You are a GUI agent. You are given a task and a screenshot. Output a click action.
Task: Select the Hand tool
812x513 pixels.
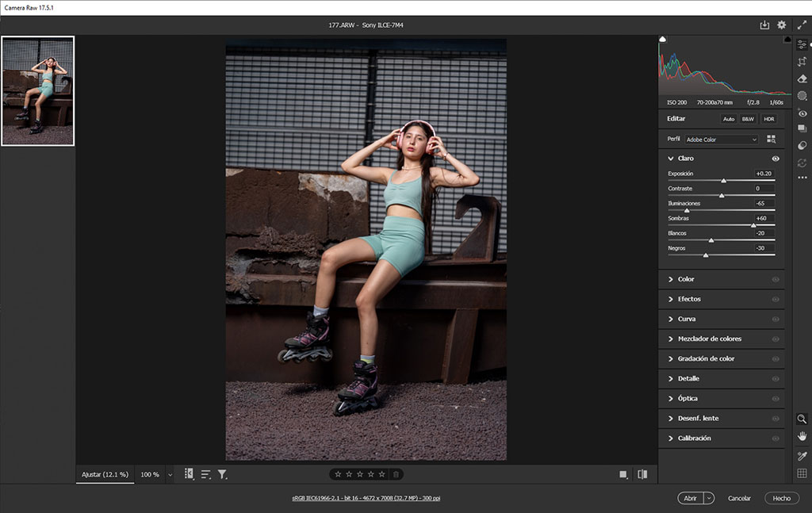(802, 436)
